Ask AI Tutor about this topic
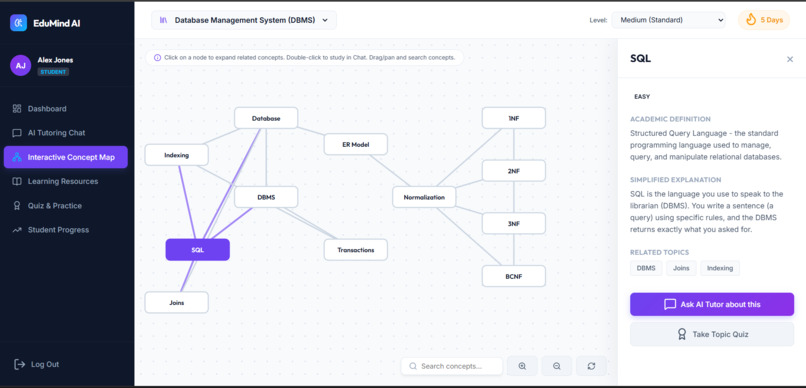Screen dimensions: 806x388 [712, 304]
